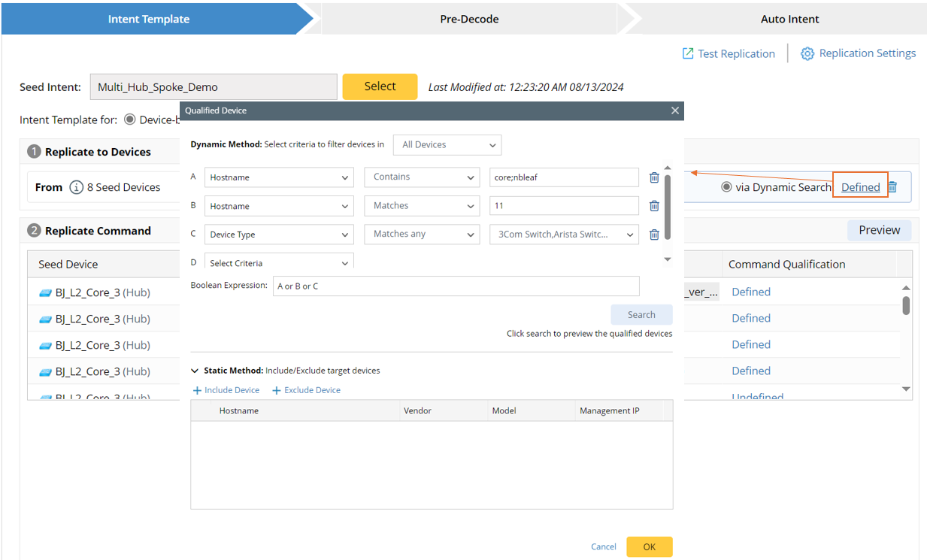
Task: Go to the Auto Intent step tab
Action: point(789,19)
